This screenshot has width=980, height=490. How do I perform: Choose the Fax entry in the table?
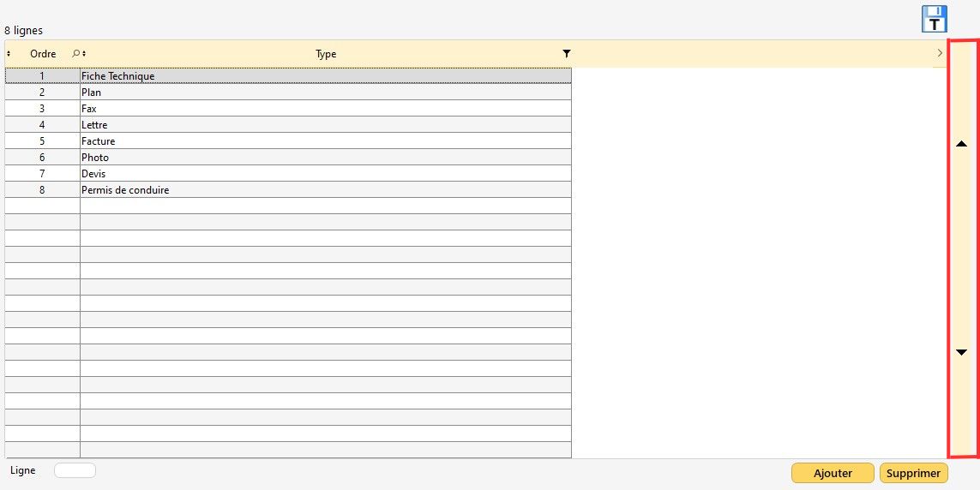pos(89,109)
